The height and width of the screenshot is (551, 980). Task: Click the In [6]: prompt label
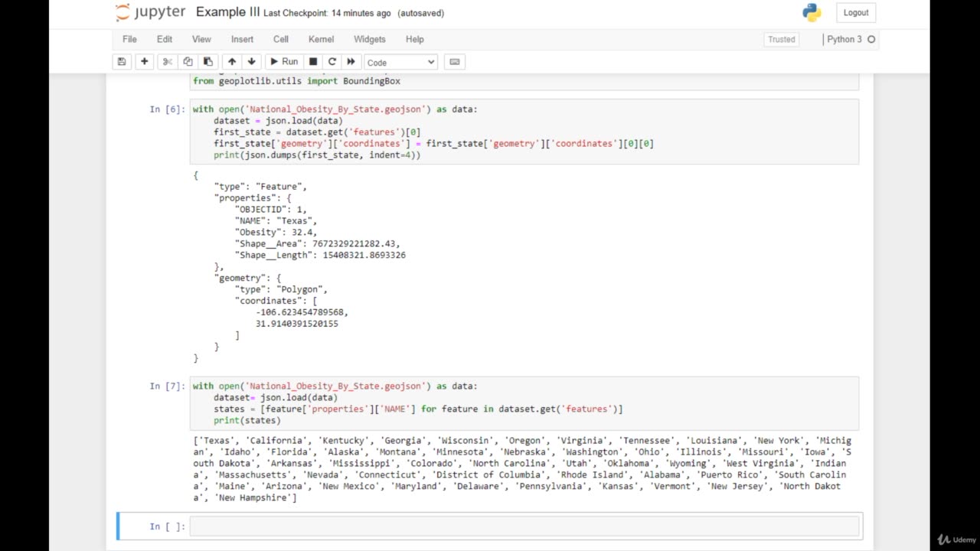pyautogui.click(x=167, y=109)
